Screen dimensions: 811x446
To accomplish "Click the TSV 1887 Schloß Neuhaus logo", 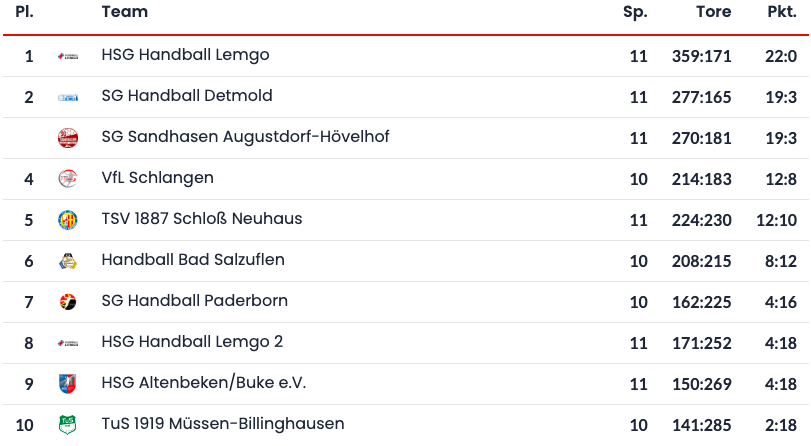I will (68, 220).
